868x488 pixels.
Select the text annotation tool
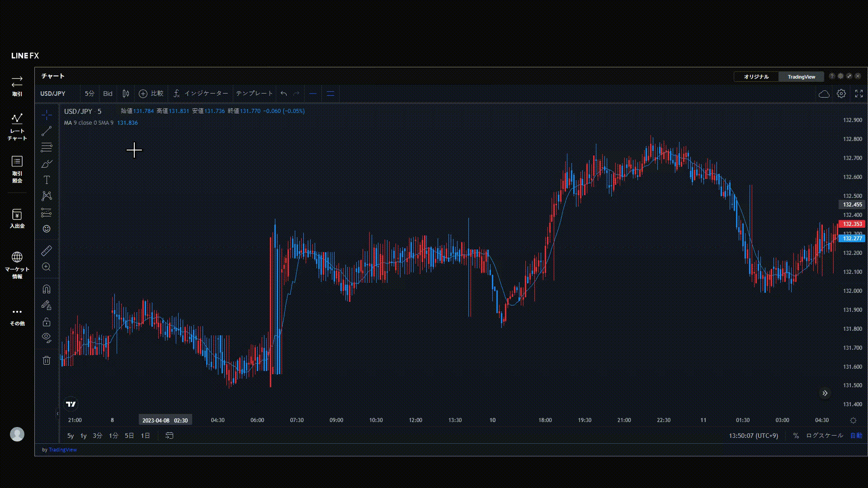point(47,180)
